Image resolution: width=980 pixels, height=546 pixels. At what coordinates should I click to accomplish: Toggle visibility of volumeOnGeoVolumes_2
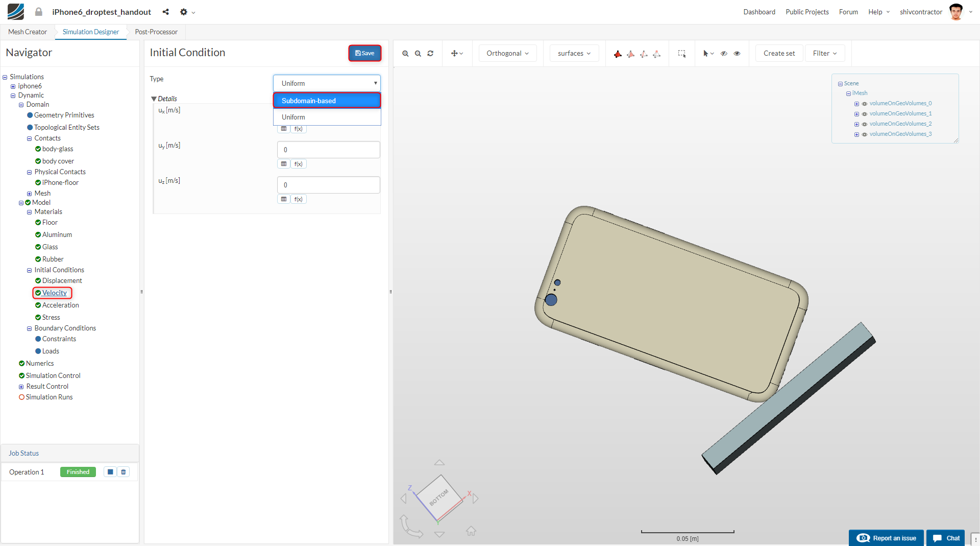[865, 124]
